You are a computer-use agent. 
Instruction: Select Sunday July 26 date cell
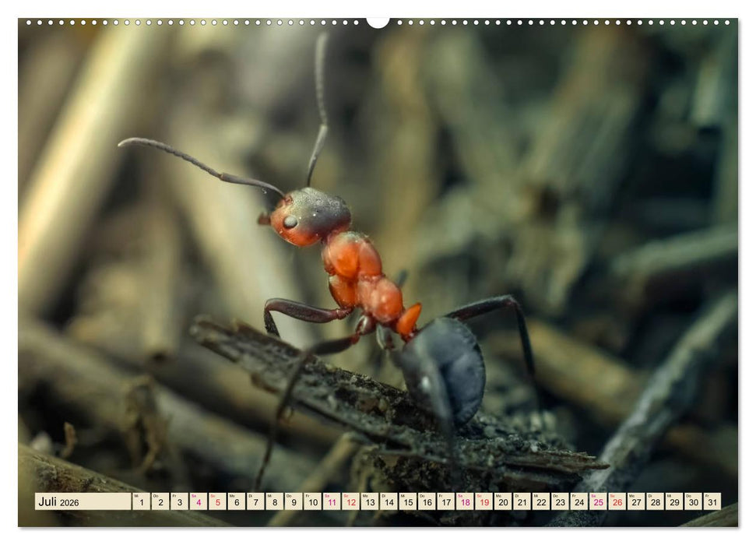(617, 501)
